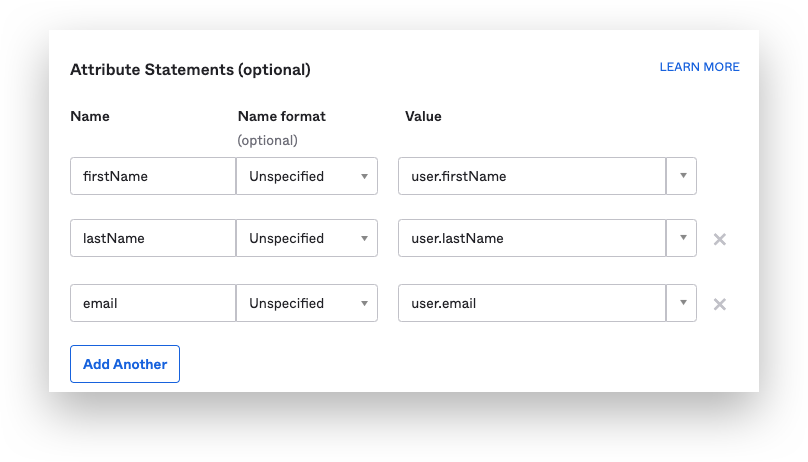Screen dimensions: 808x462
Task: Click the Attribute Statements (optional) heading
Action: (190, 70)
